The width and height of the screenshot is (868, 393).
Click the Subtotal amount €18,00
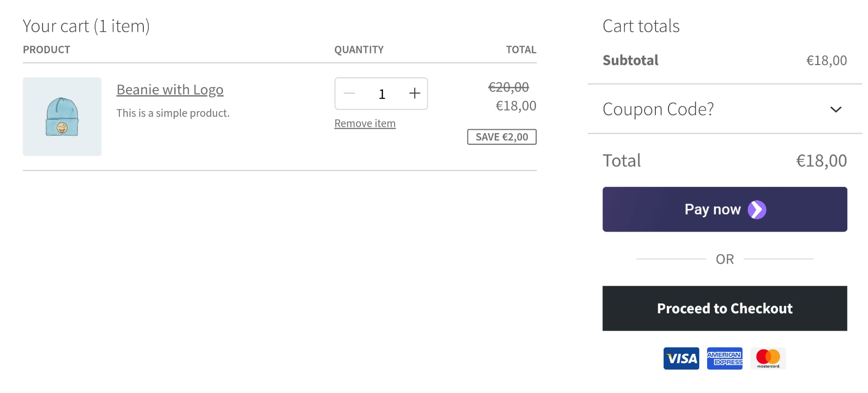click(x=826, y=60)
